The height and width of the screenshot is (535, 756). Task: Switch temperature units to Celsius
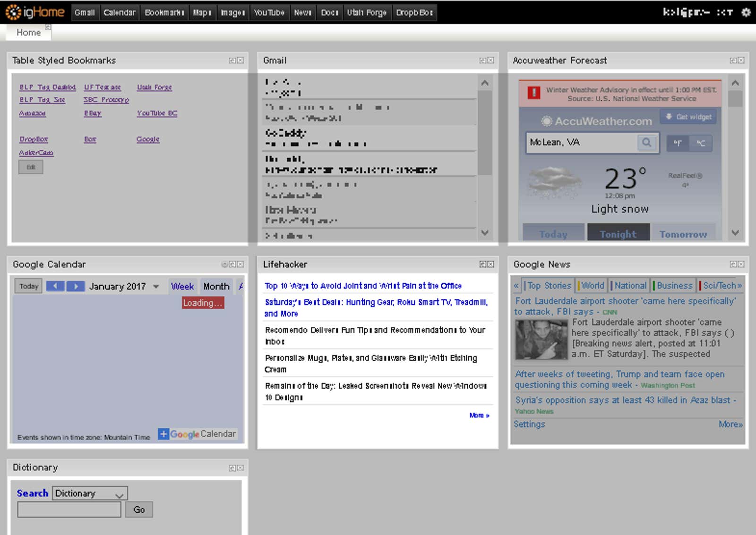tap(701, 143)
